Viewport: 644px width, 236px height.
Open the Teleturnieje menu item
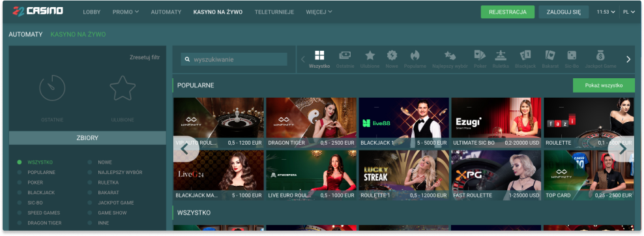pos(274,12)
